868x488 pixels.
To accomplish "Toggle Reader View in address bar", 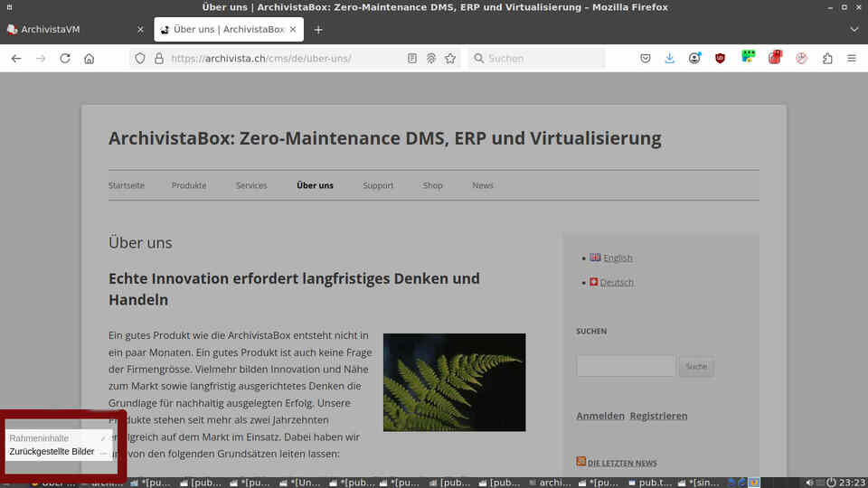I will [412, 58].
